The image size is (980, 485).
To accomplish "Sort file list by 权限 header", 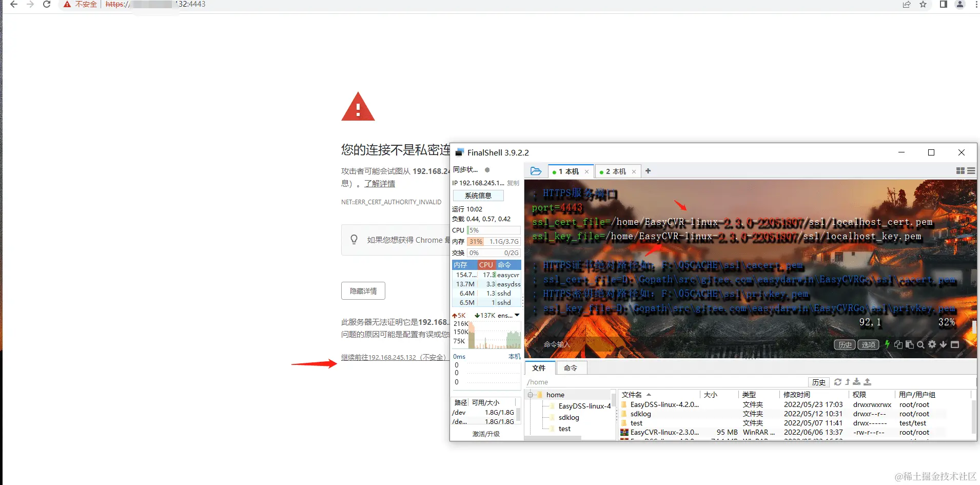I will tap(872, 395).
